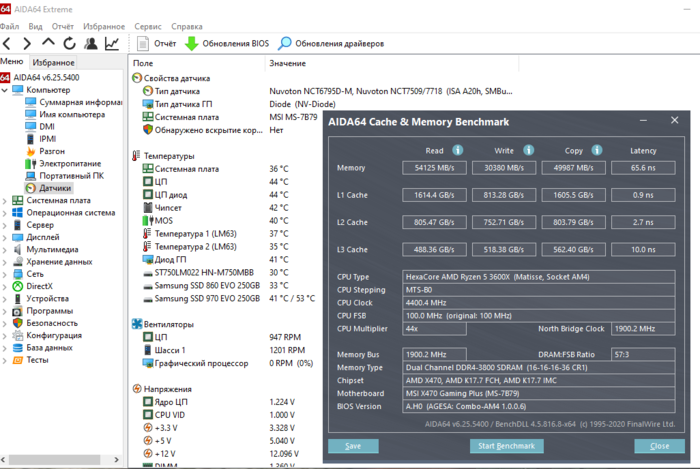Viewport: 700px width, 469px height.
Task: Click the Copy column info icon
Action: click(597, 150)
